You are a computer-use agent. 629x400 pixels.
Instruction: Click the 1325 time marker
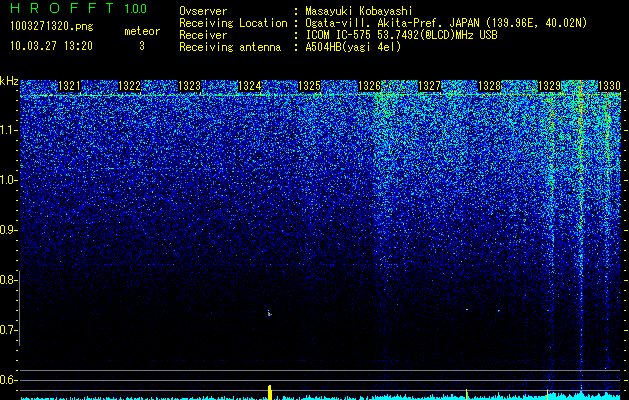tap(310, 86)
